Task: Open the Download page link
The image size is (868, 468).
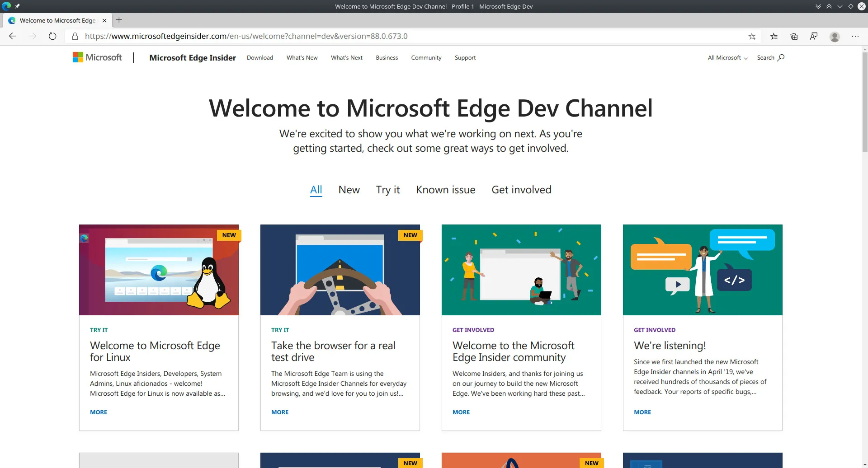Action: point(259,57)
